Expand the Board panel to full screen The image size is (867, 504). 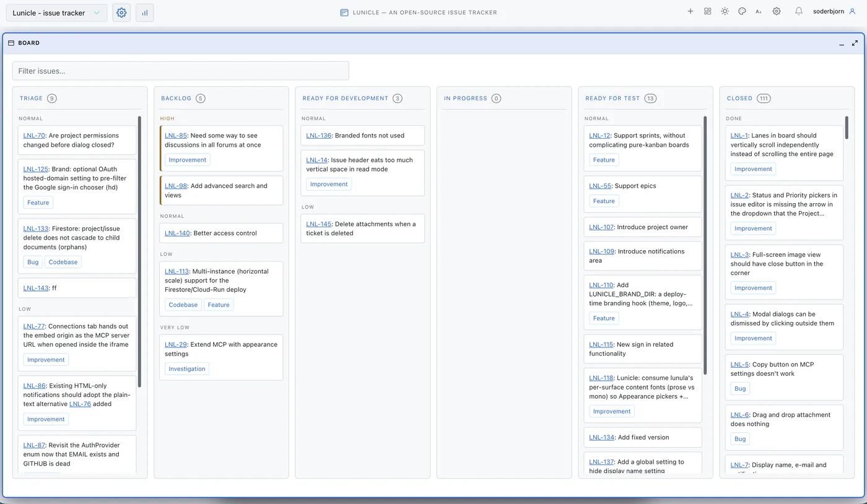[x=855, y=43]
